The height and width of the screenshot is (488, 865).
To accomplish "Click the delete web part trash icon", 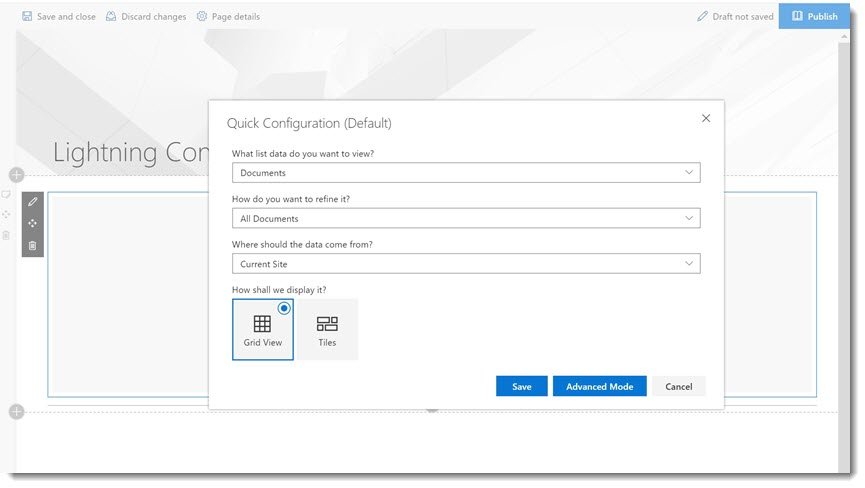I will click(33, 246).
